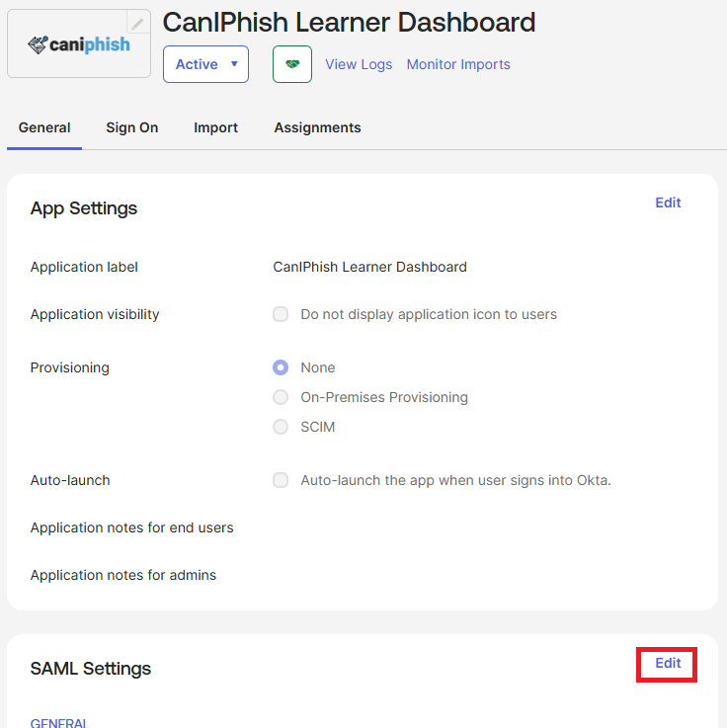The image size is (727, 728).
Task: Select the General tab
Action: (x=44, y=127)
